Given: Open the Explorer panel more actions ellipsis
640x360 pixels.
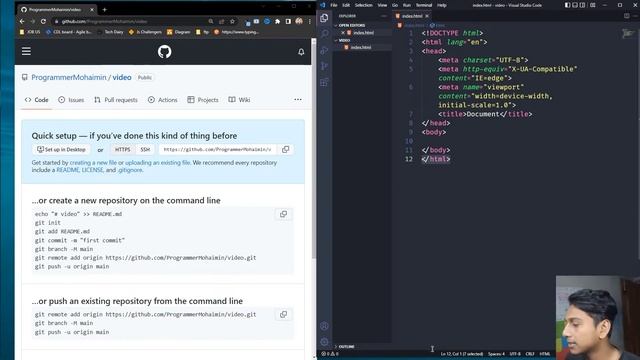Looking at the screenshot, I should 384,16.
